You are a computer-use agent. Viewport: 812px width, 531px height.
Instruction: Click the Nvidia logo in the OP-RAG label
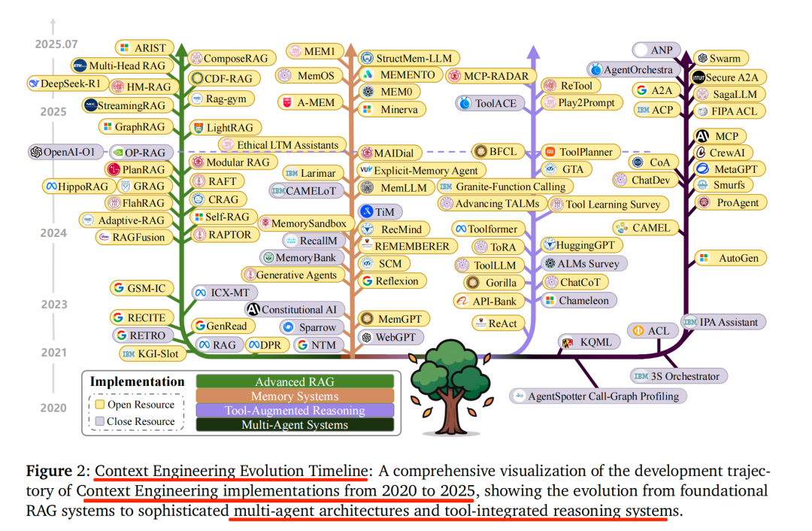(x=118, y=153)
